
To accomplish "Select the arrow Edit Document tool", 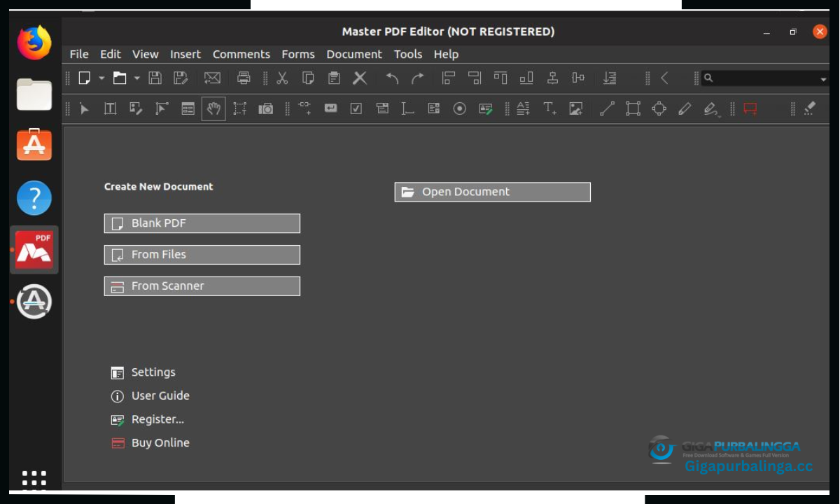I will (x=85, y=108).
